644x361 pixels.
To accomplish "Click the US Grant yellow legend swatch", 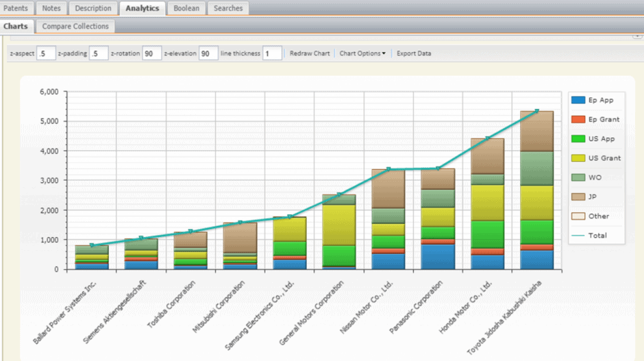I will click(x=578, y=158).
